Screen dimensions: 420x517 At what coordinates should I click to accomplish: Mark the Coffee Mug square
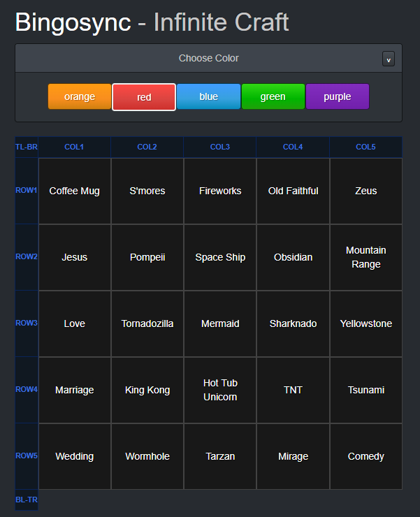tap(75, 191)
